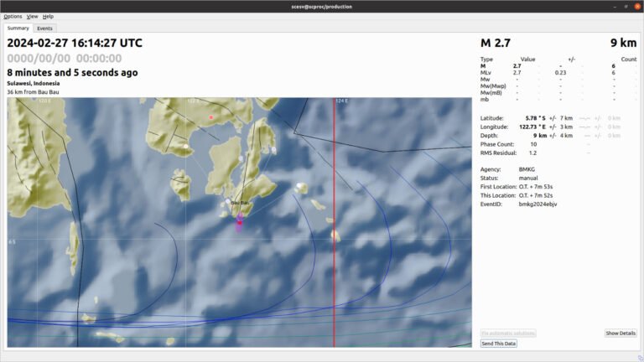644x362 pixels.
Task: Click the agency value BMKG
Action: [x=527, y=169]
